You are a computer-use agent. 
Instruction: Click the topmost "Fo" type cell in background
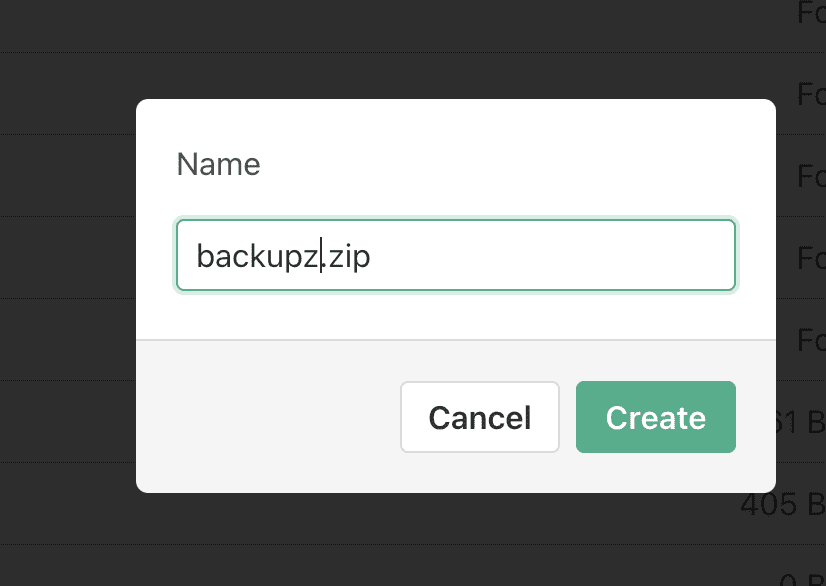point(811,13)
